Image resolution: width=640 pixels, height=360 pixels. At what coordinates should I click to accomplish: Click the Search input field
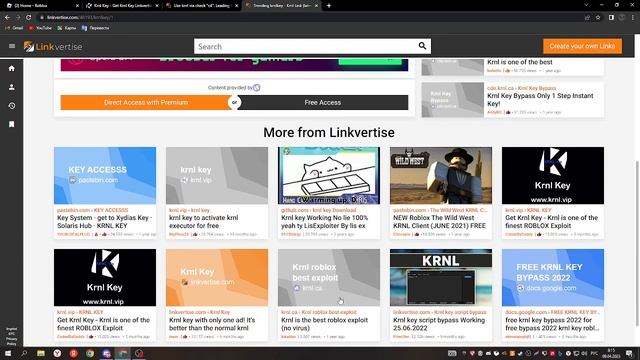pyautogui.click(x=306, y=46)
